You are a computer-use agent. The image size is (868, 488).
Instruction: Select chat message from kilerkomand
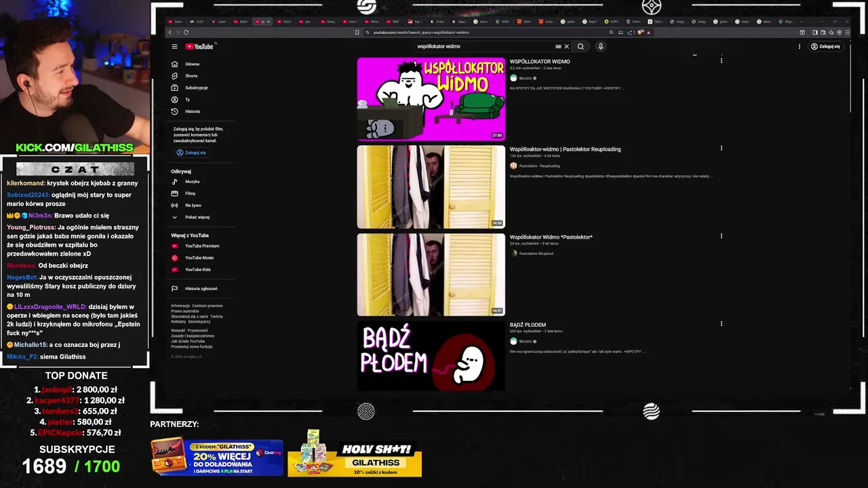coord(73,183)
